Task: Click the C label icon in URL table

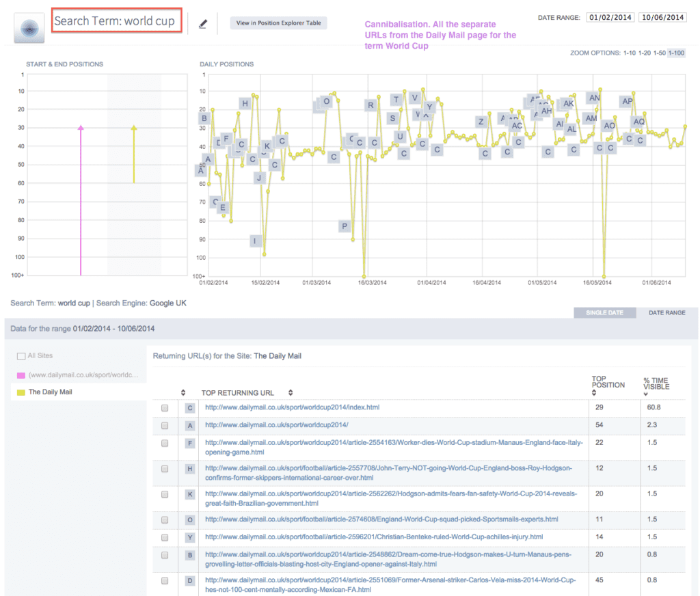Action: pyautogui.click(x=190, y=407)
